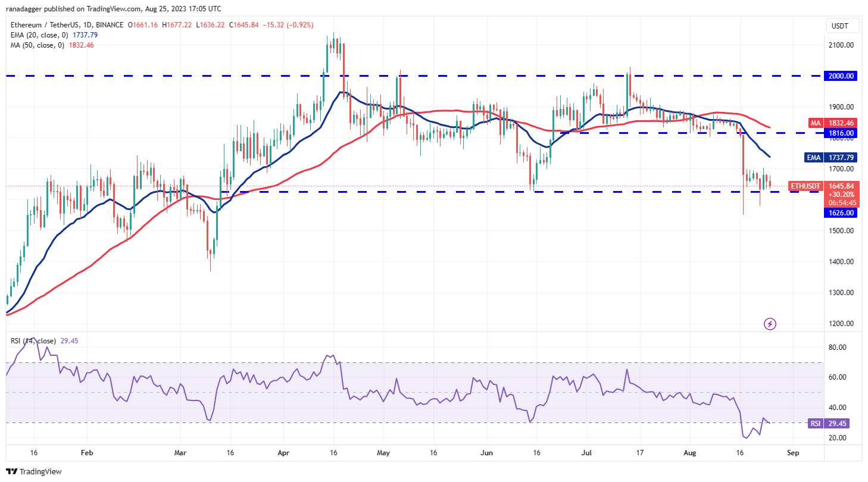Click the Sep label on the time axis
The image size is (868, 482).
pyautogui.click(x=792, y=453)
